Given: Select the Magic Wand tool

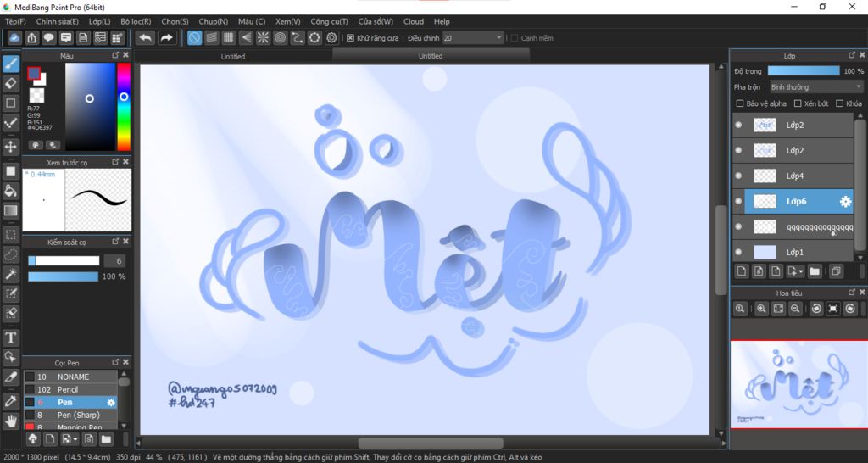Looking at the screenshot, I should (x=10, y=274).
